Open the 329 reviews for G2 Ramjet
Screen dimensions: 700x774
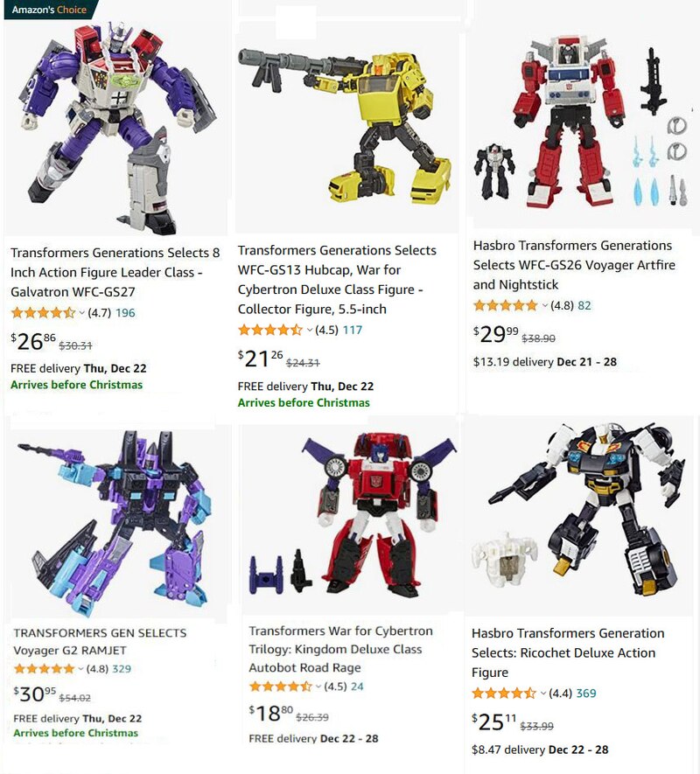pyautogui.click(x=122, y=669)
